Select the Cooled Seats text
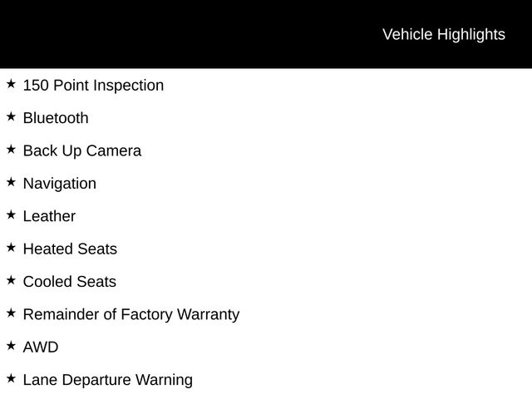This screenshot has height=399, width=532. pyautogui.click(x=70, y=282)
